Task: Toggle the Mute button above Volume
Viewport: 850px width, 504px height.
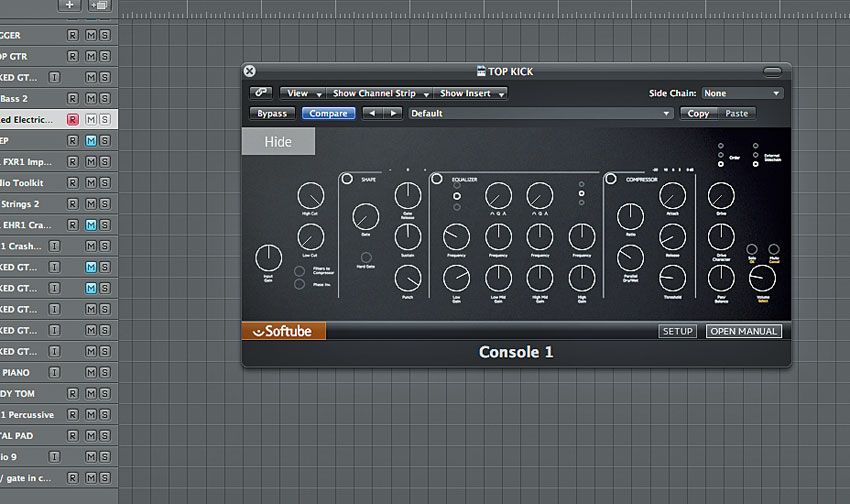Action: 774,249
